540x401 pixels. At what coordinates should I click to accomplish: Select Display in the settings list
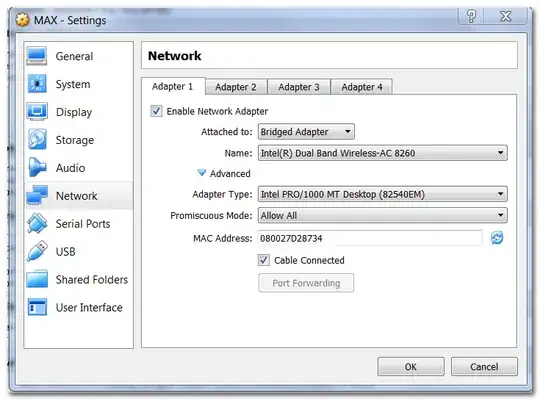[x=79, y=112]
